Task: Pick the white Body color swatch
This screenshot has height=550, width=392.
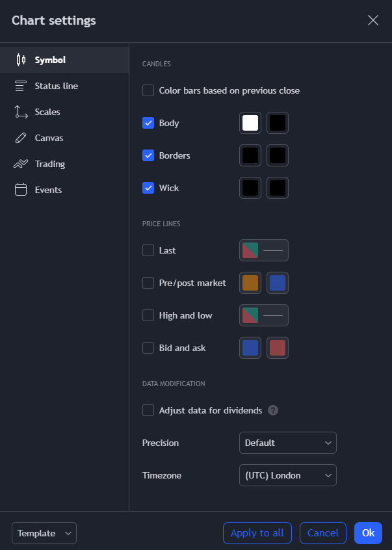Action: pos(250,123)
